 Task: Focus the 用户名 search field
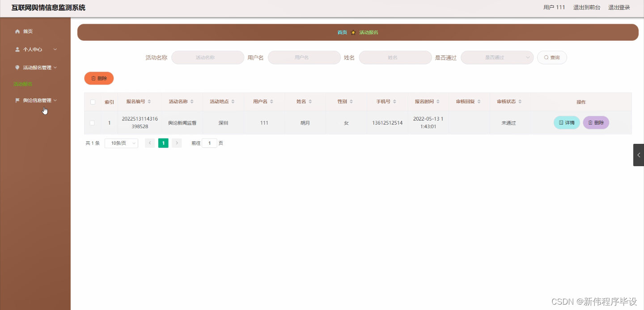[304, 58]
